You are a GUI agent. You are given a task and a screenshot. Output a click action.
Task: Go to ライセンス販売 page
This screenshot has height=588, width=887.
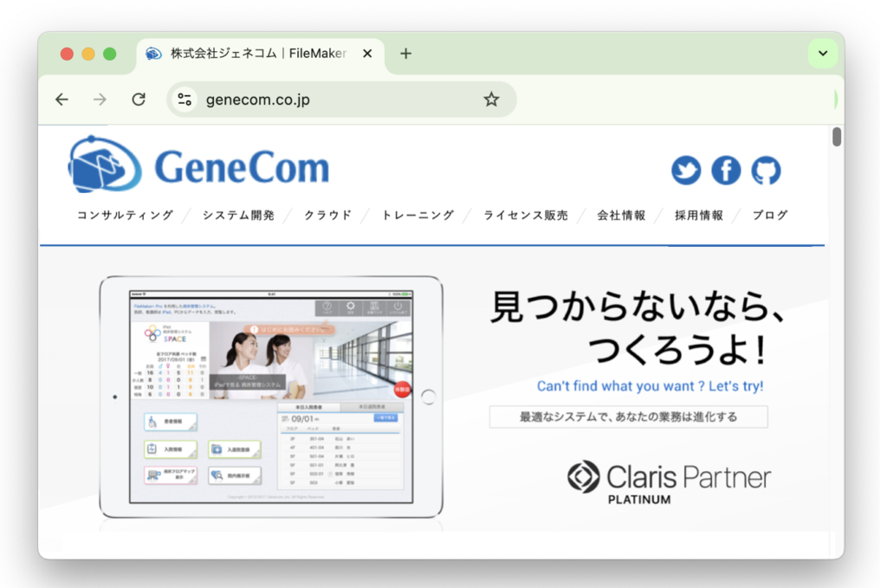(526, 216)
